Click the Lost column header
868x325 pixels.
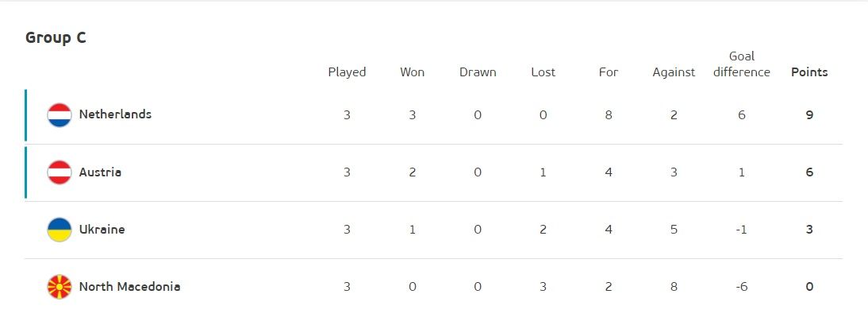pos(543,72)
